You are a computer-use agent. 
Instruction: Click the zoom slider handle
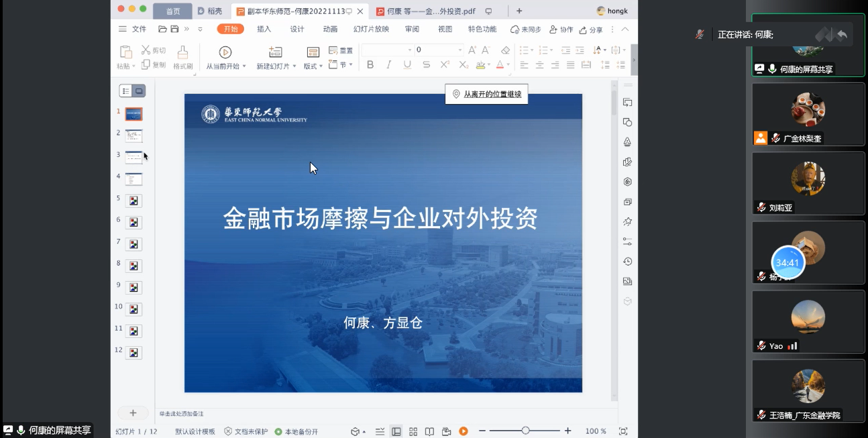[525, 431]
